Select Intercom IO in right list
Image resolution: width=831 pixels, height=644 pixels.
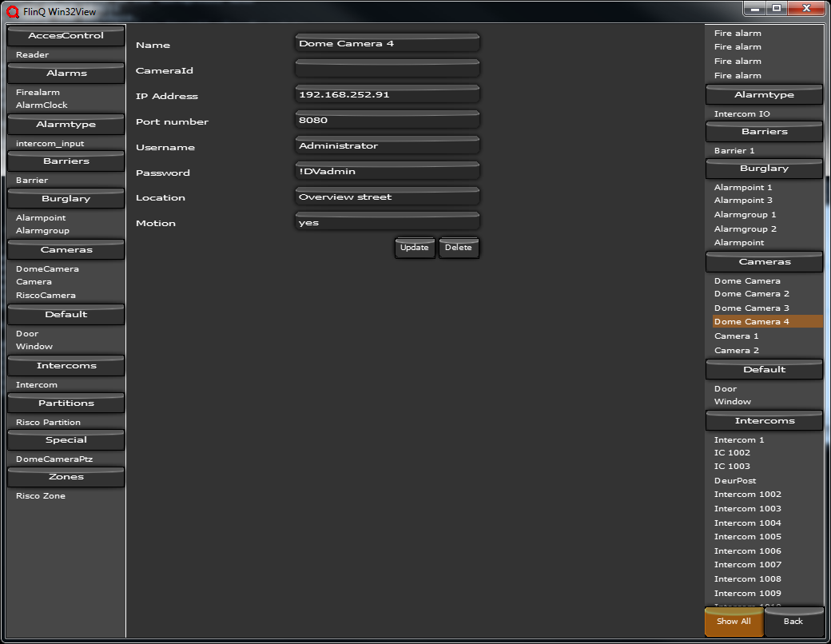pos(742,114)
